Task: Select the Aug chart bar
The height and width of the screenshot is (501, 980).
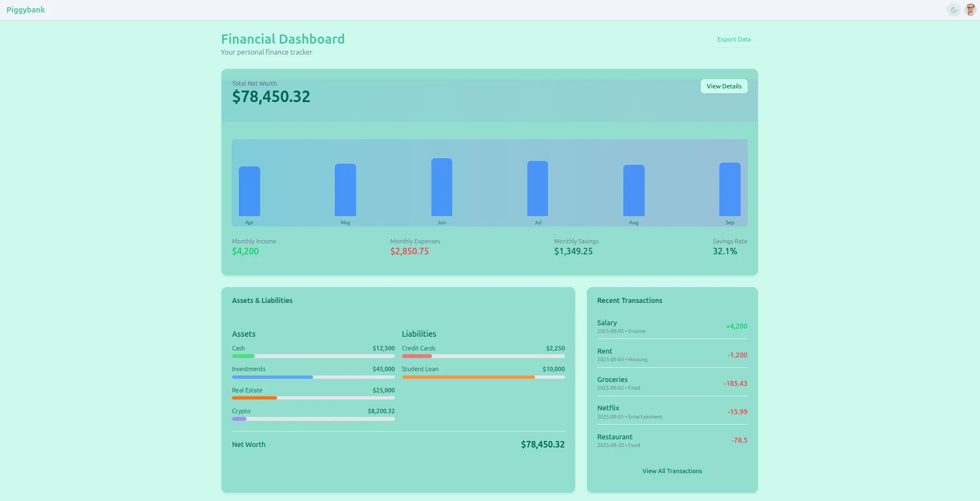Action: tap(634, 190)
